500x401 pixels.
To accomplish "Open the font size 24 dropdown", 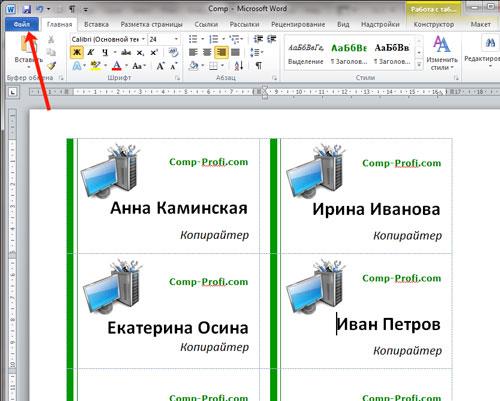I will click(176, 39).
